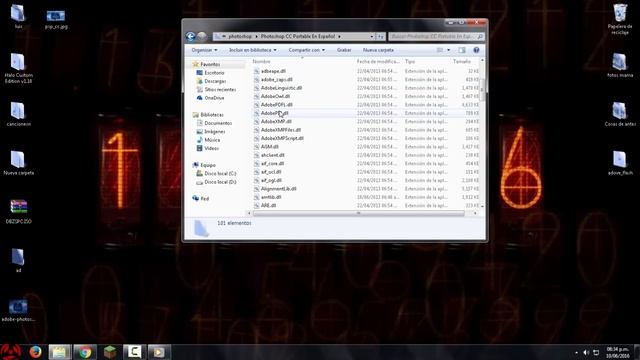Select Descargas in the navigation pane
Screen dimensions: 640x360
coord(211,81)
